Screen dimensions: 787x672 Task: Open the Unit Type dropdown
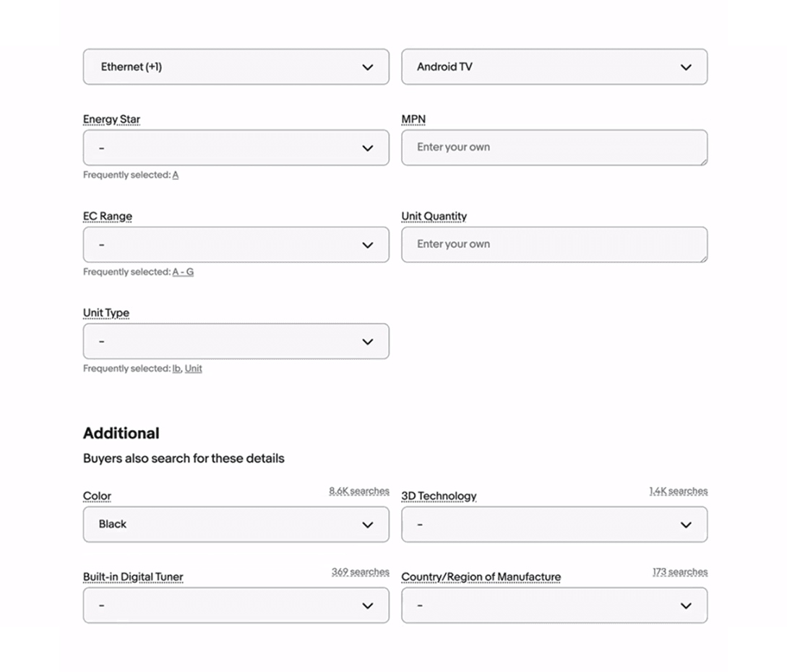[236, 341]
